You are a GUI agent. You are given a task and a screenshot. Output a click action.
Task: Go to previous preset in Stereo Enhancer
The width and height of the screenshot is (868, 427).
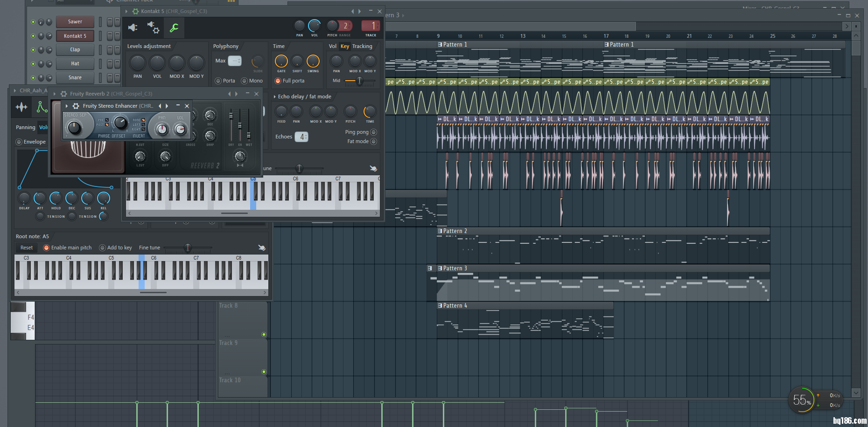pos(160,106)
